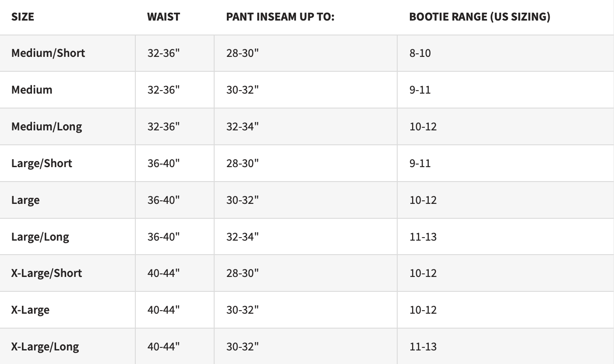The height and width of the screenshot is (364, 614).
Task: Click the 32-36" waist for Medium/Short
Action: 163,53
